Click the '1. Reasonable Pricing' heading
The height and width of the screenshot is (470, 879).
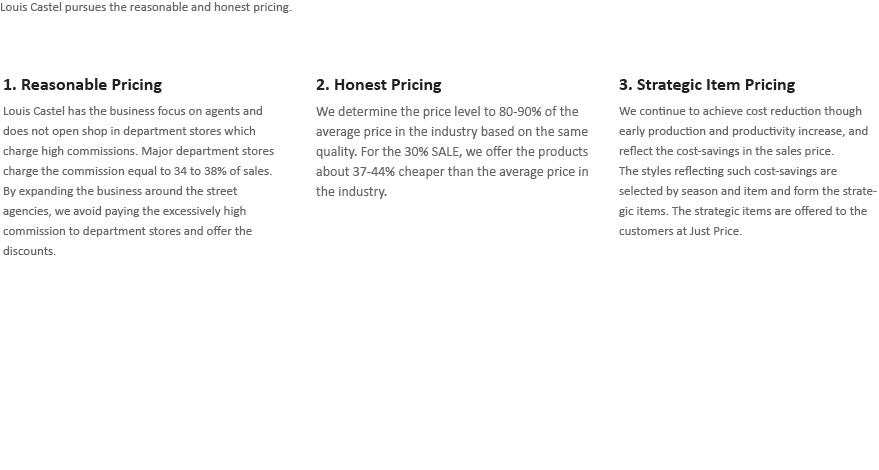(82, 85)
